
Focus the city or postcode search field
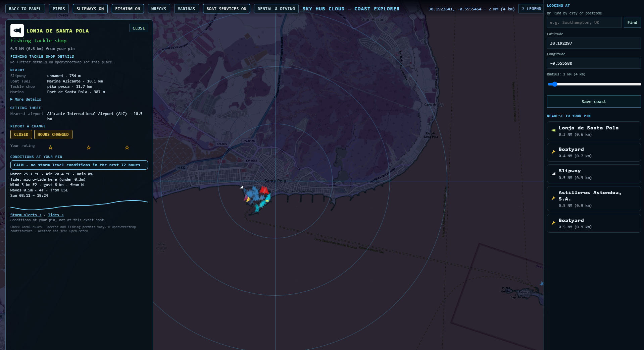tap(584, 22)
